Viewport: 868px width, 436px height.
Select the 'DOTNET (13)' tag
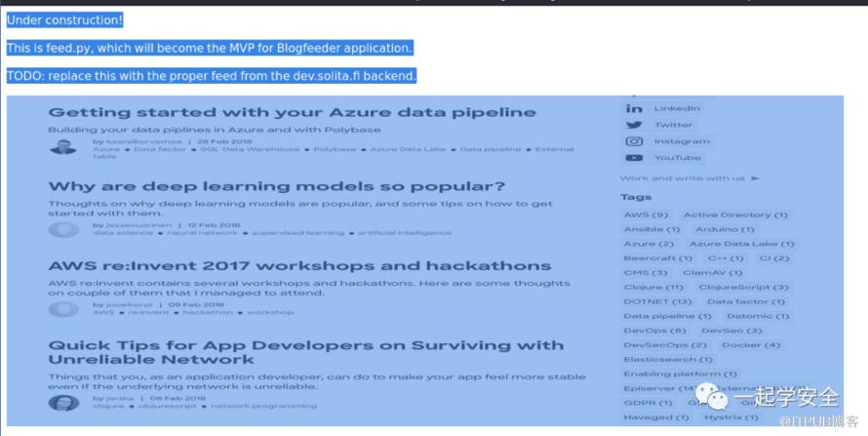[657, 301]
